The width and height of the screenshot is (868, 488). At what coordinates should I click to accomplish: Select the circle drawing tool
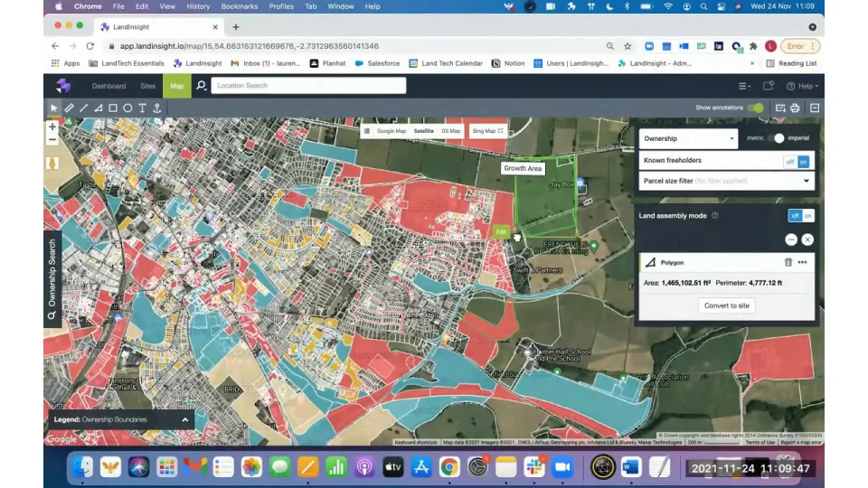click(127, 108)
